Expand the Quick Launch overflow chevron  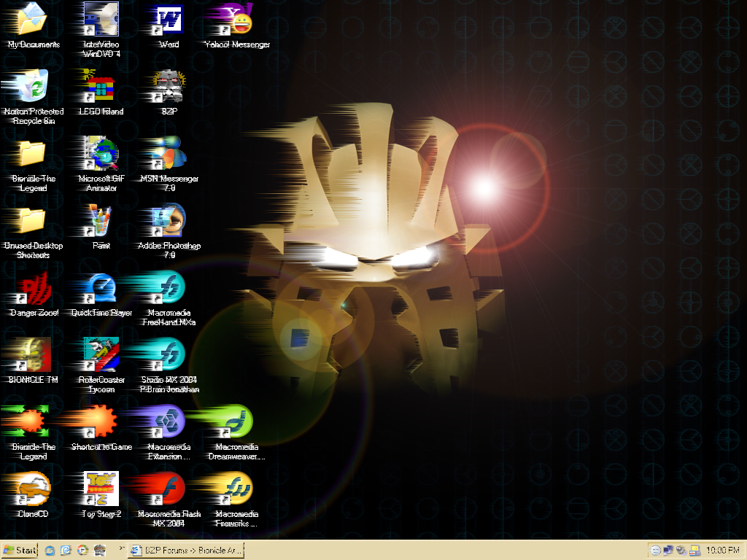coord(122,548)
